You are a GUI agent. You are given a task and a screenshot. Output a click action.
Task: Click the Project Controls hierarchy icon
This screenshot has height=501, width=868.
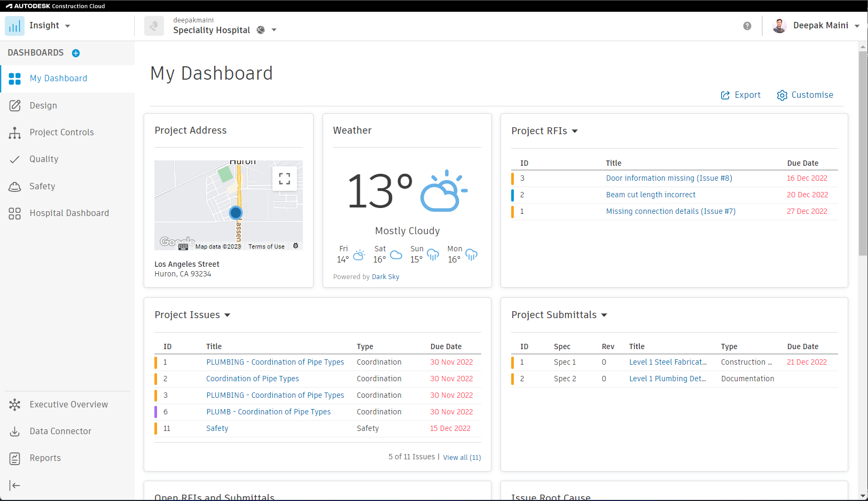tap(15, 133)
